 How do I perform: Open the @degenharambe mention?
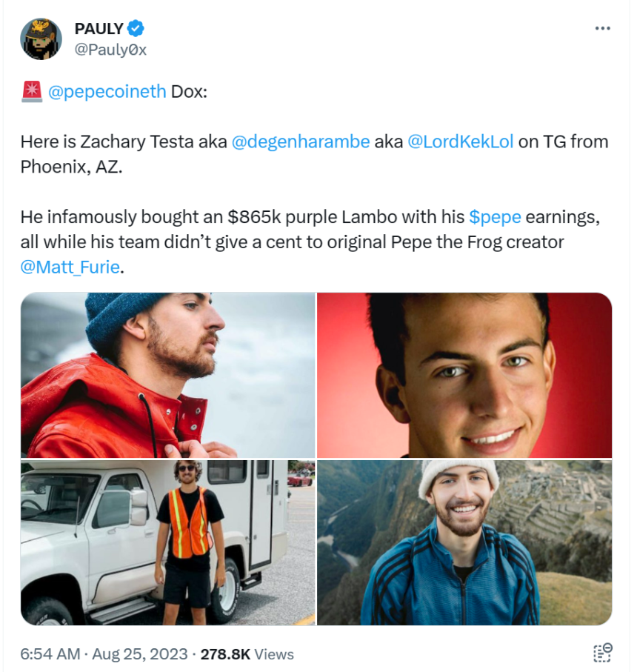click(300, 142)
